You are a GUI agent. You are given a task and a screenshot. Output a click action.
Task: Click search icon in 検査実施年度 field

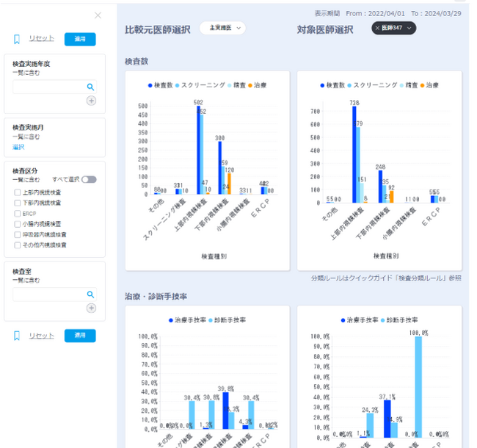(90, 87)
